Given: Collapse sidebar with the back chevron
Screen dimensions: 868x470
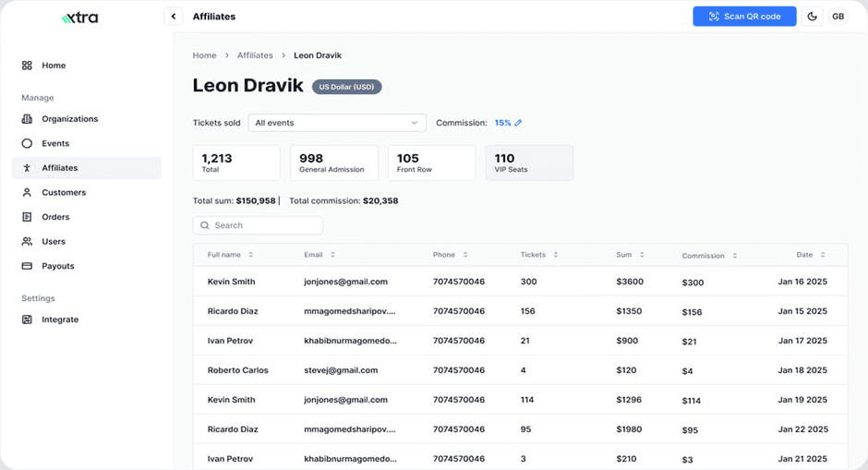Looking at the screenshot, I should [x=173, y=17].
